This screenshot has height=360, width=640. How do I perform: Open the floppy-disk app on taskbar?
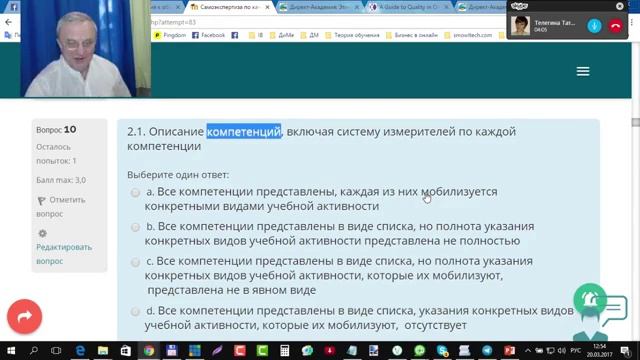pyautogui.click(x=172, y=351)
